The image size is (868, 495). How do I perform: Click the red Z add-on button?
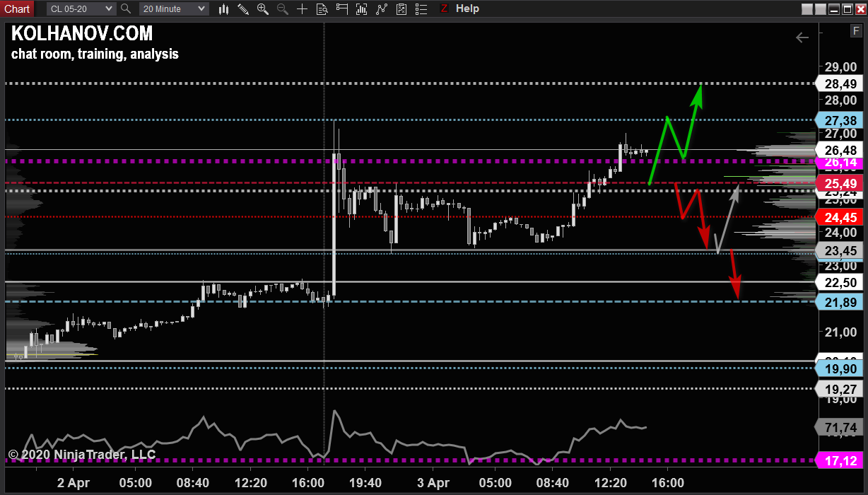pos(444,8)
